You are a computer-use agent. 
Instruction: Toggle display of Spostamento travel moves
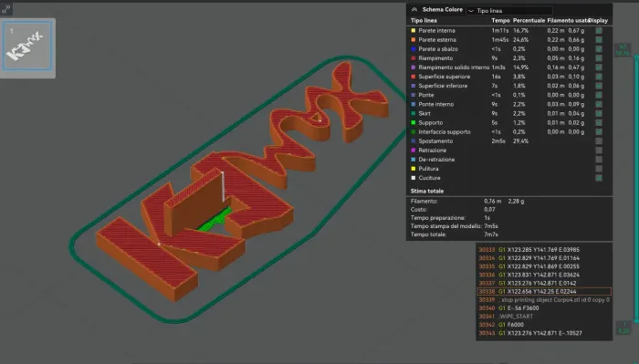599,140
